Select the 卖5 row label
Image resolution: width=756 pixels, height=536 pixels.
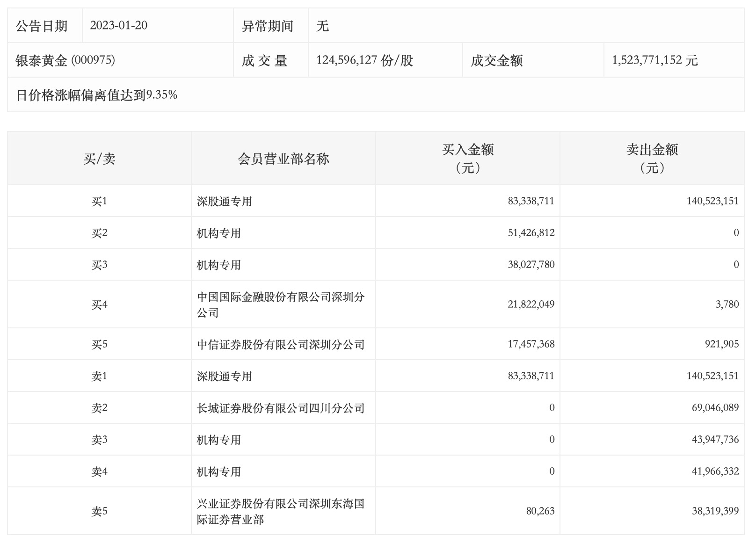click(99, 512)
